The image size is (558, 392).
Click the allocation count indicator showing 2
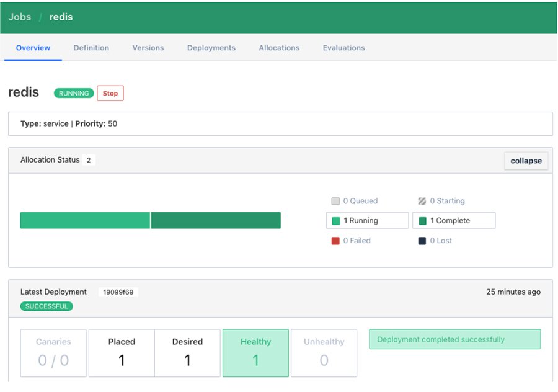point(88,159)
